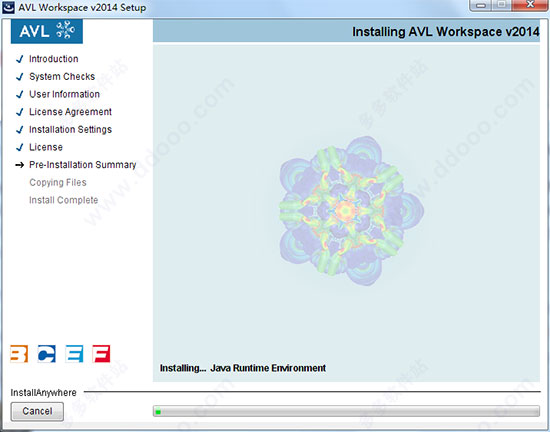Click the checkmark beside License step
The height and width of the screenshot is (432, 550).
(20, 147)
